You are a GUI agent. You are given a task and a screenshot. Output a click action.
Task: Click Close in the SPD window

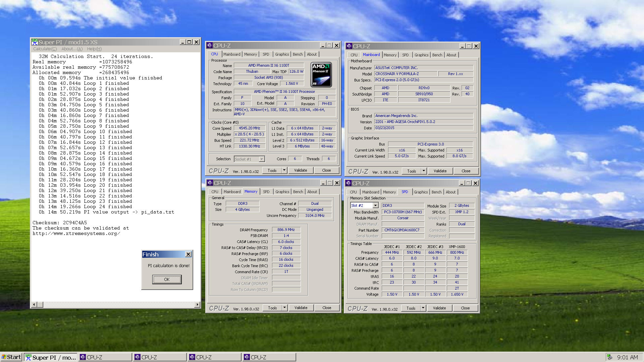(x=465, y=308)
